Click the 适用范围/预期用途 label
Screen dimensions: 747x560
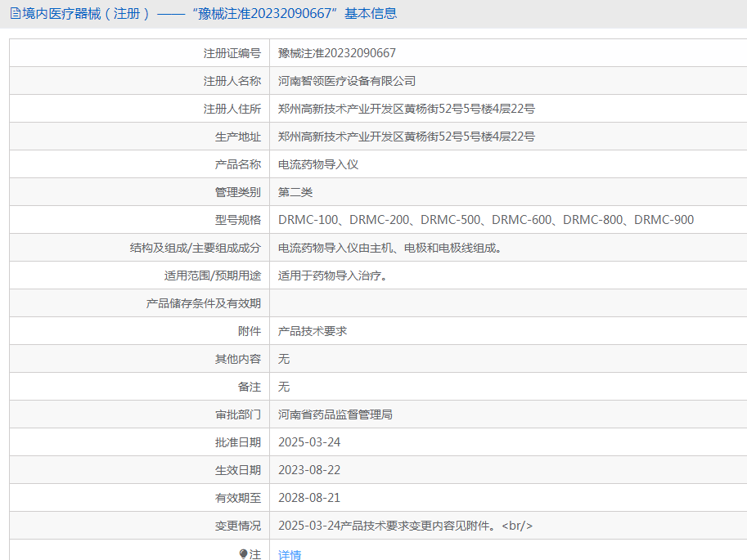point(213,276)
